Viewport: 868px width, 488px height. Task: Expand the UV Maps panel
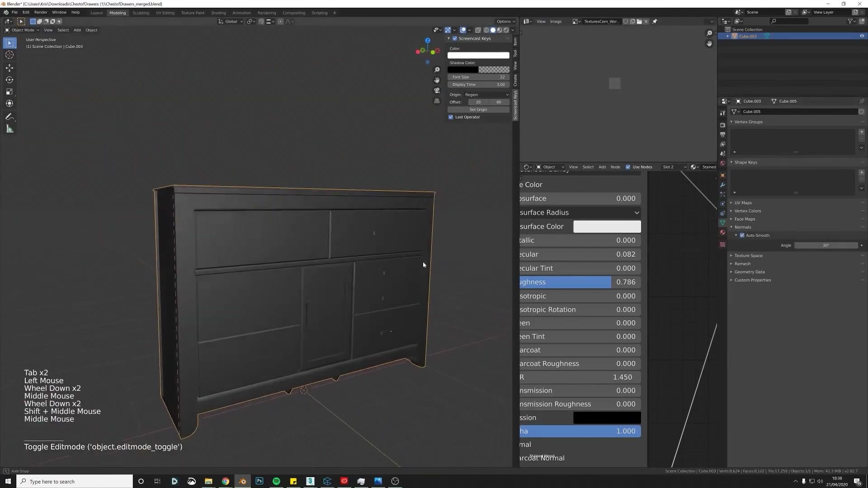[x=743, y=203]
